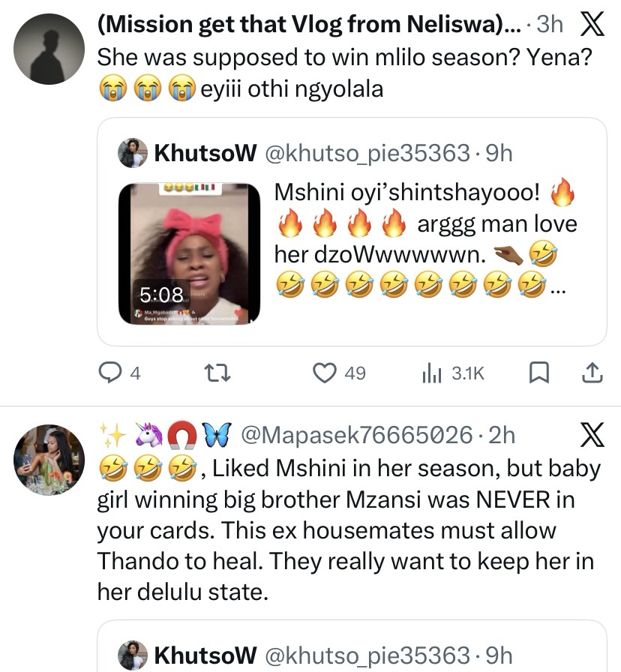
Task: Open the reply icon on first post
Action: pos(112,373)
